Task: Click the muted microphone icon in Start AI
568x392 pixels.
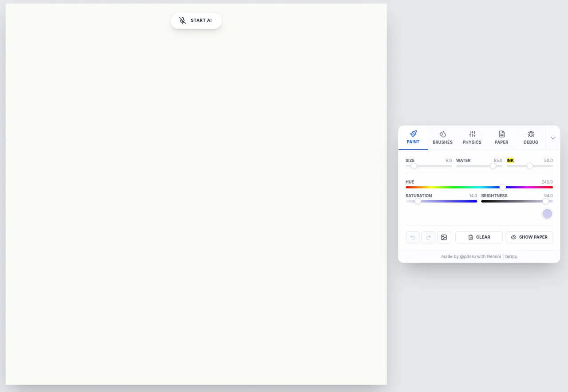Action: [x=182, y=20]
